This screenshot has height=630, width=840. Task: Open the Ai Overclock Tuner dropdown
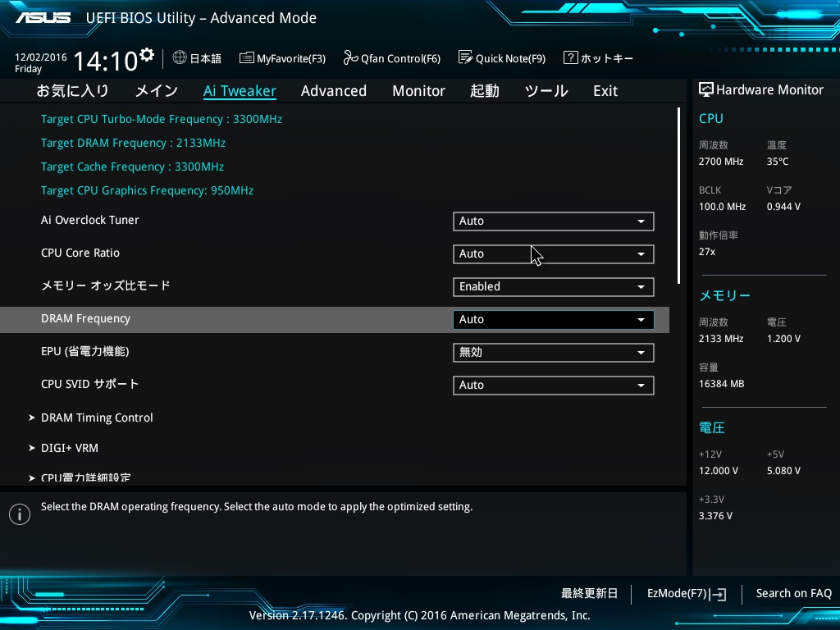coord(554,221)
